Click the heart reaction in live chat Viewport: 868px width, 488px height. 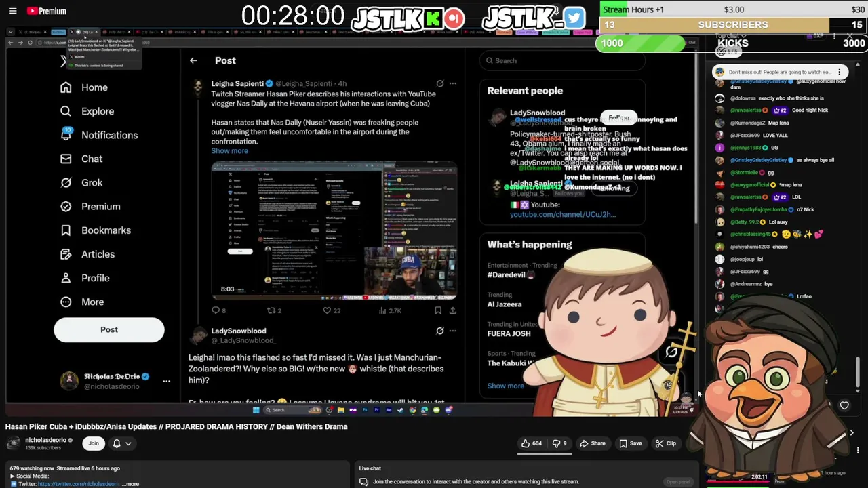[844, 405]
